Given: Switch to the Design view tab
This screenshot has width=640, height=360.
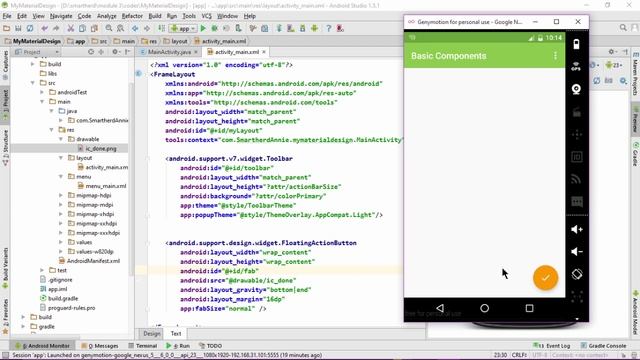Looking at the screenshot, I should pos(152,333).
